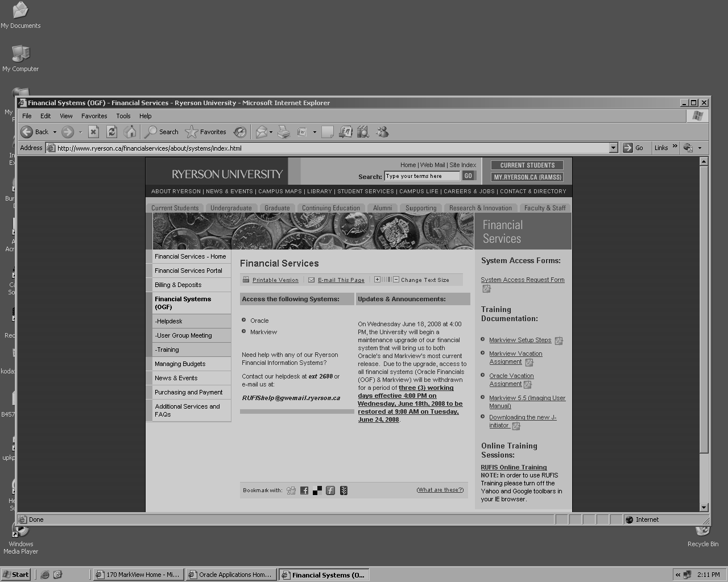Click the Research toolbar icon
Screen dimensions: 728x582
click(363, 132)
